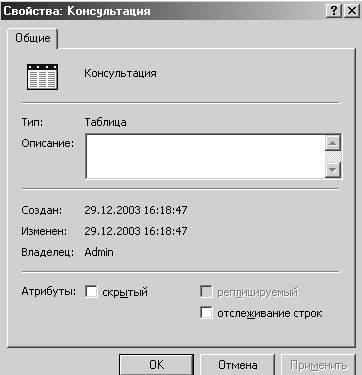Click inside the Описание text box

tap(205, 157)
